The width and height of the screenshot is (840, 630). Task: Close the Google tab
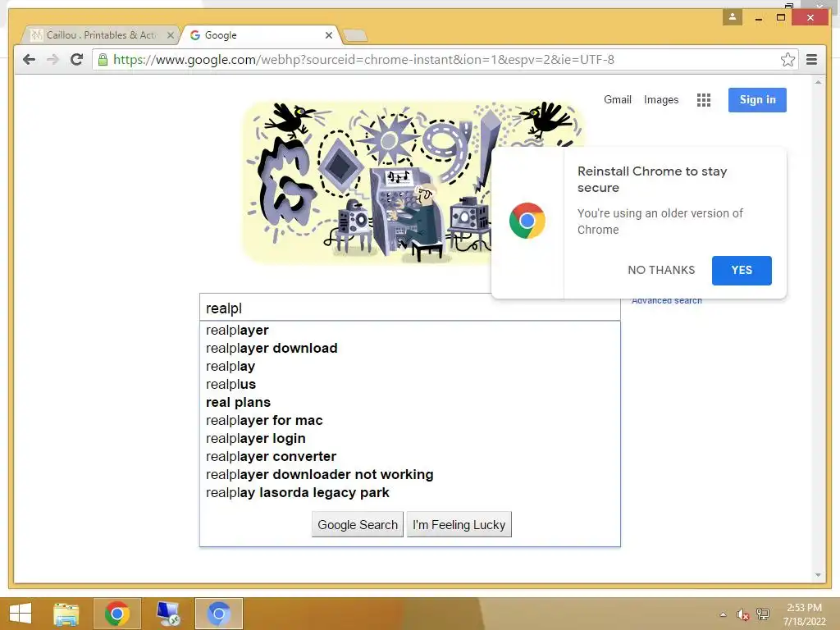tap(329, 35)
